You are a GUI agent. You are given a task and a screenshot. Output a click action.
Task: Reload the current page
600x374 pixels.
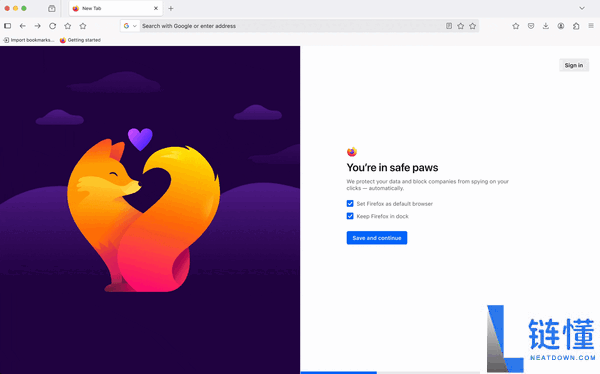pos(52,26)
